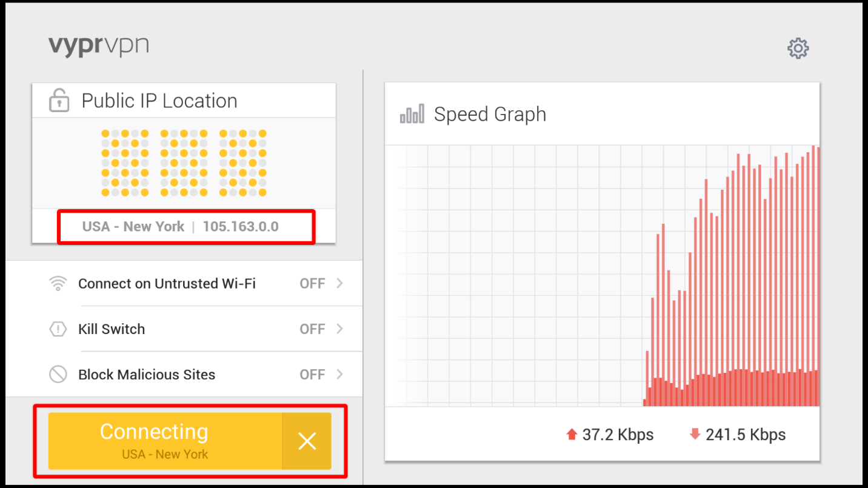Screen dimensions: 868x488
Task: Toggle Block Malicious Sites OFF value
Action: [312, 375]
